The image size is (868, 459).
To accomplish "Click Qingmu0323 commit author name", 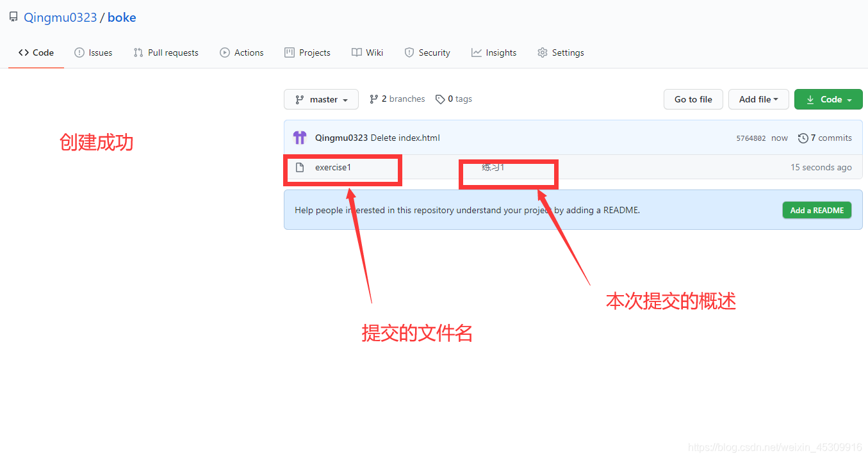I will (341, 138).
